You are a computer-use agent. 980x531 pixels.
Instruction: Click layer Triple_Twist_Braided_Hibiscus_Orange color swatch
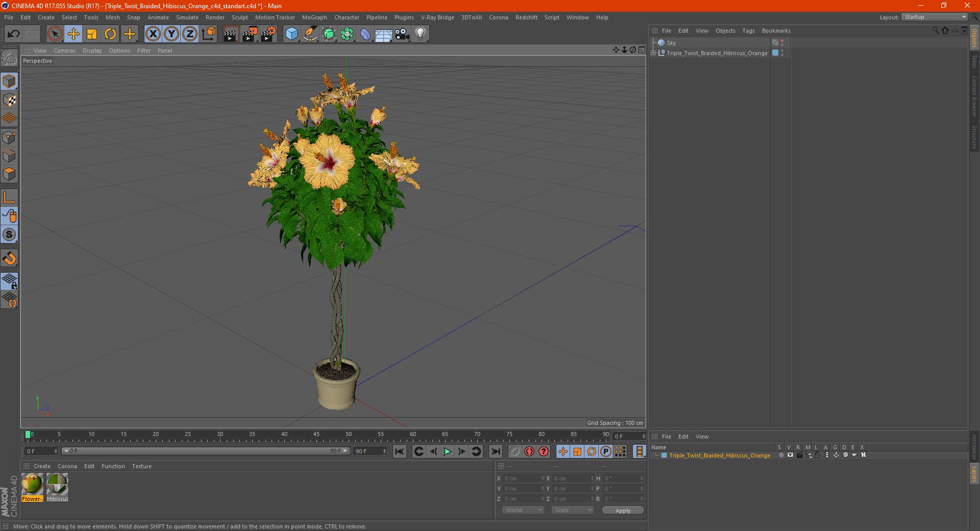[664, 455]
